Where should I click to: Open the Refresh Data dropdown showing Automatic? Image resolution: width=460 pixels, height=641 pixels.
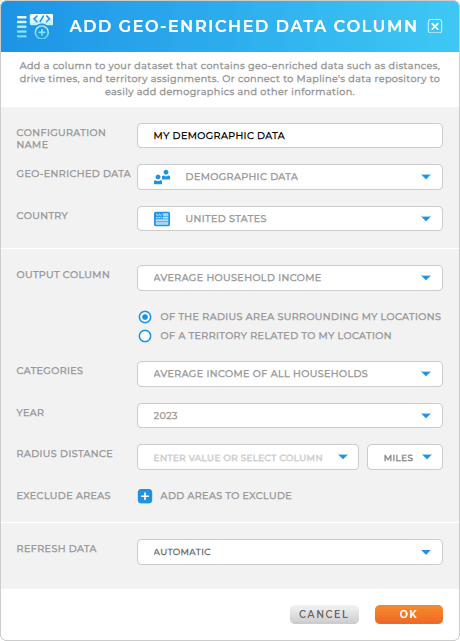290,552
